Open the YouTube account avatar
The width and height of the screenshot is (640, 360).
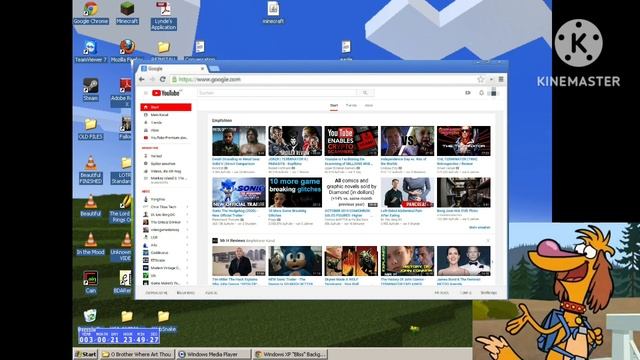pyautogui.click(x=493, y=93)
